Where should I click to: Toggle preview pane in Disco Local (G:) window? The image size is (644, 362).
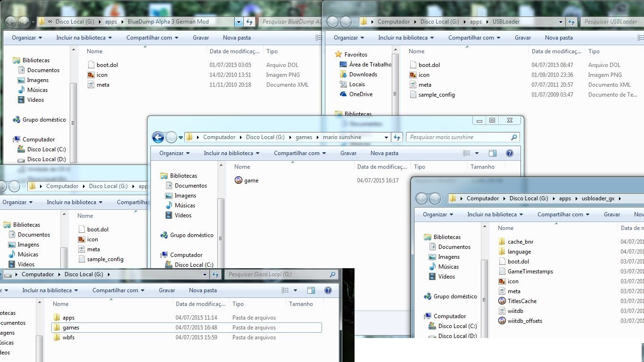coord(311,290)
